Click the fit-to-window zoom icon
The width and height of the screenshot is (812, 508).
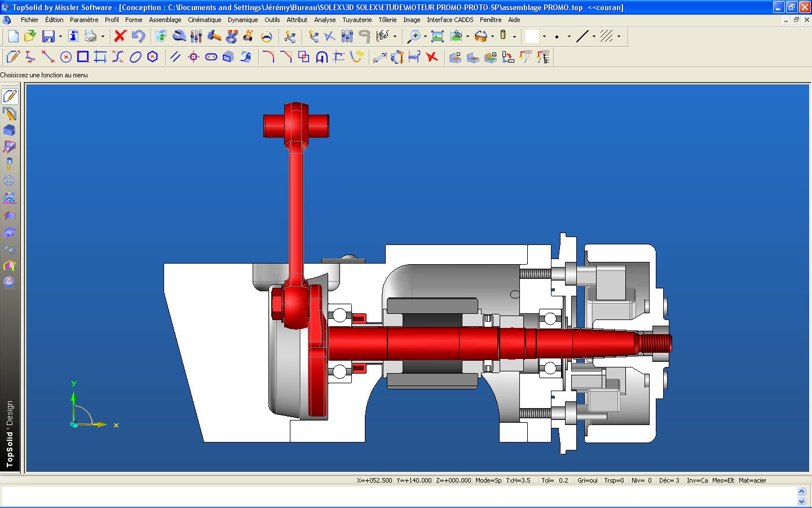[x=437, y=37]
